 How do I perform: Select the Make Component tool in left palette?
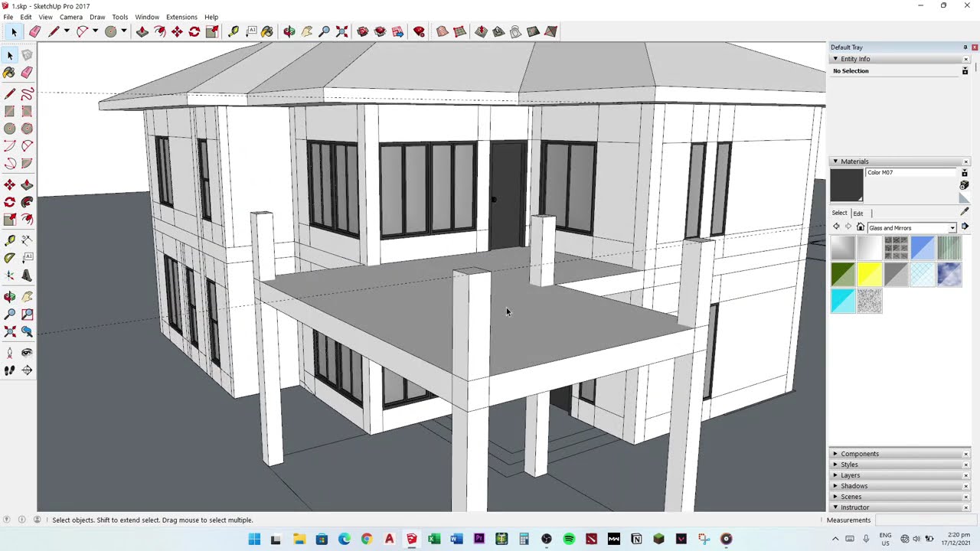[27, 55]
